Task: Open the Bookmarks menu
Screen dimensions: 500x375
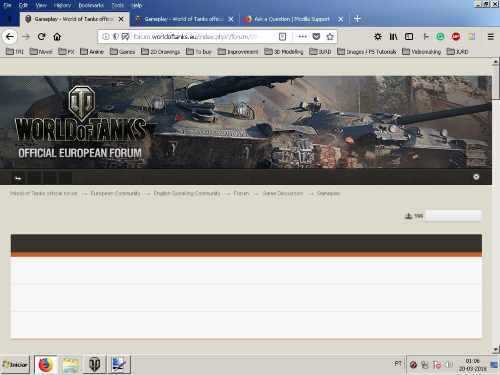Action: coord(91,5)
